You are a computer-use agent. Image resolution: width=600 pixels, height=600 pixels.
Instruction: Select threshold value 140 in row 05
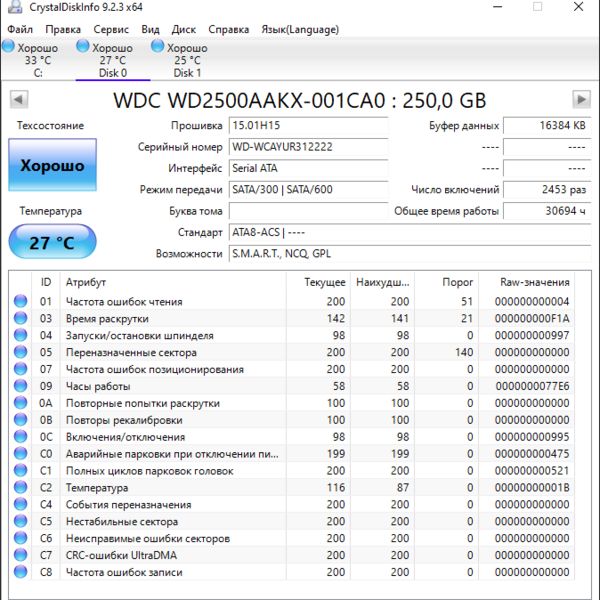(464, 352)
